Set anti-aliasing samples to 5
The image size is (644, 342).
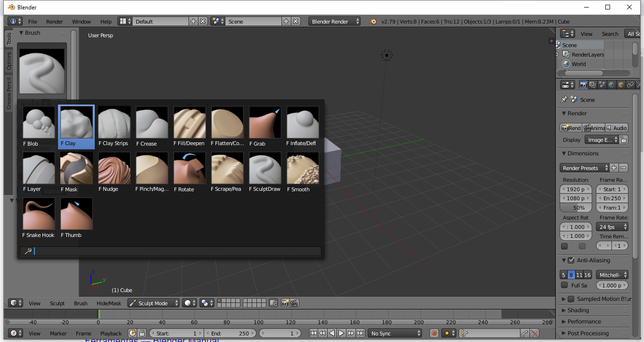[x=563, y=275]
